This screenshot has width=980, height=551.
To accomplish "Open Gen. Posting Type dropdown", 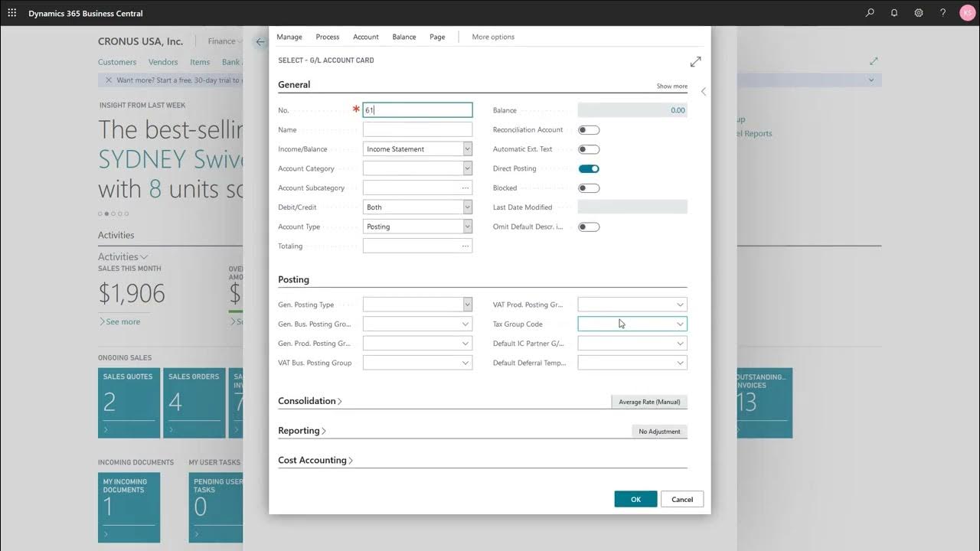I will (467, 305).
